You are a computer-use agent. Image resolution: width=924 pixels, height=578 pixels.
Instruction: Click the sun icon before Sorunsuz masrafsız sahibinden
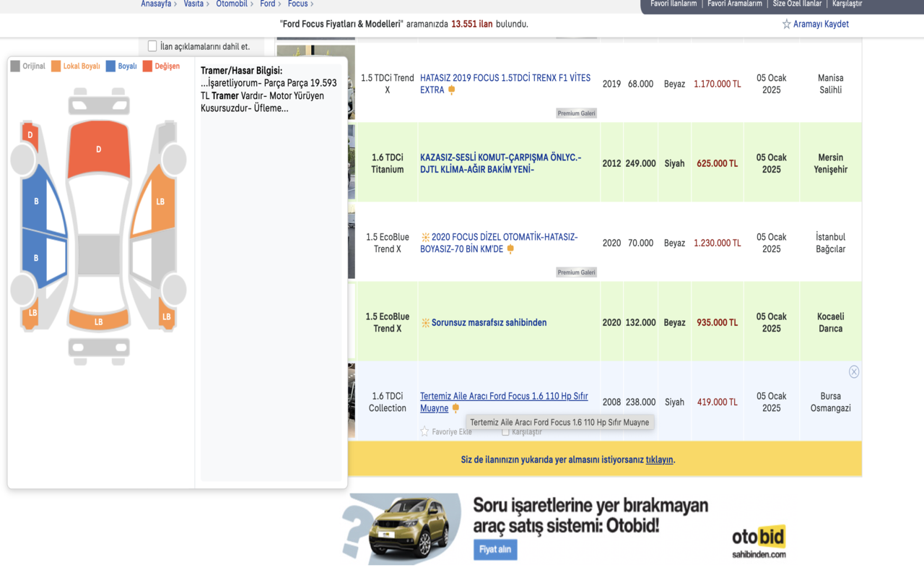(425, 323)
